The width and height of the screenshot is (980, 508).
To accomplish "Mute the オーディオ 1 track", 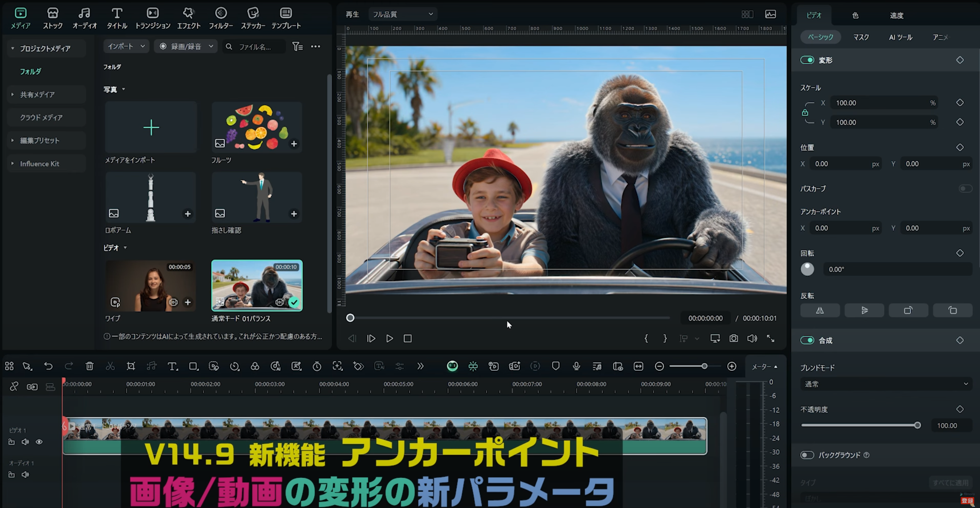I will point(25,475).
